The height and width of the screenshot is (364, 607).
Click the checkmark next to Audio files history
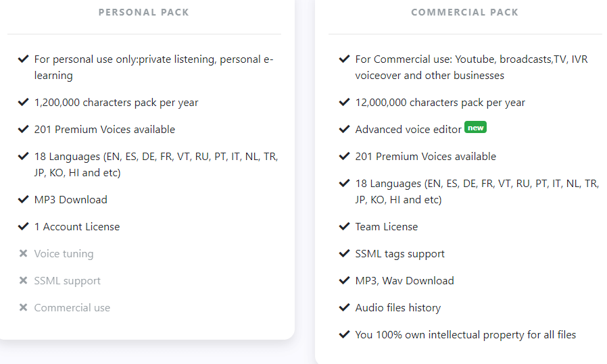344,307
